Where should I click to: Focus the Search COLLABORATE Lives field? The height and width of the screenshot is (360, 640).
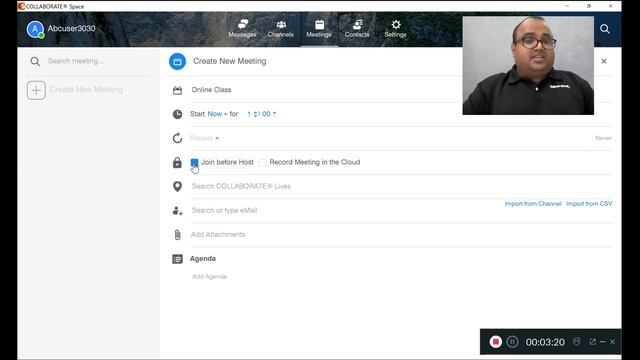(x=402, y=186)
